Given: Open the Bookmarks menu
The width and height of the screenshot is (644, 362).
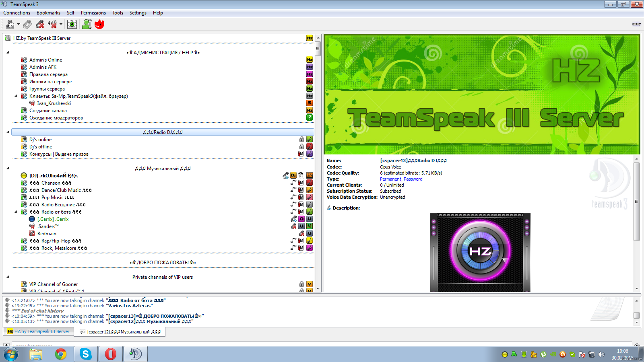Looking at the screenshot, I should pyautogui.click(x=48, y=13).
